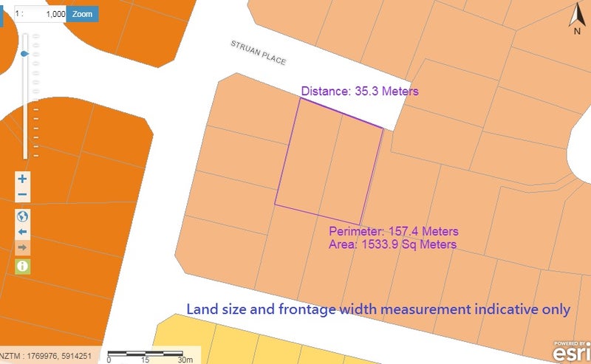Click the north arrow compass icon
The width and height of the screenshot is (591, 364).
coord(576,20)
